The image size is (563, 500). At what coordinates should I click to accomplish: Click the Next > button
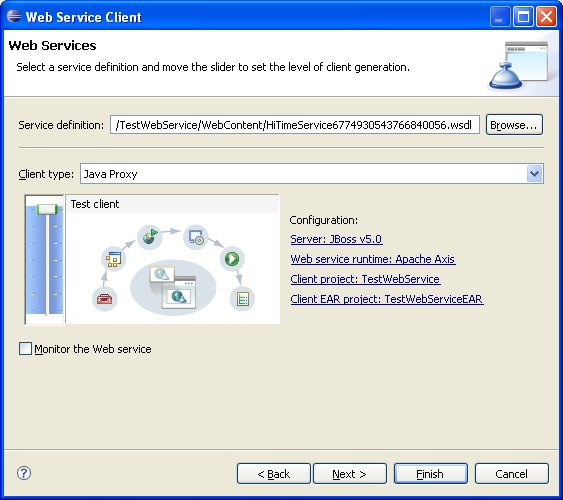coord(350,474)
